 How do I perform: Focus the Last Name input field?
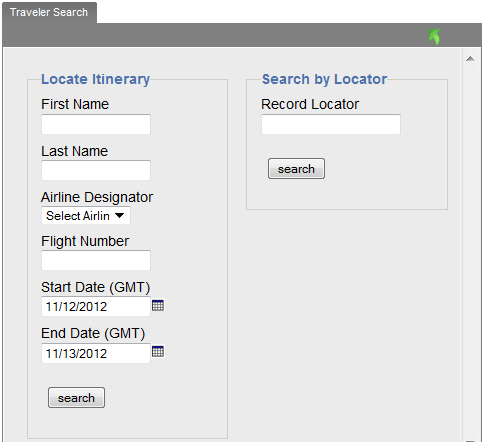(x=96, y=170)
